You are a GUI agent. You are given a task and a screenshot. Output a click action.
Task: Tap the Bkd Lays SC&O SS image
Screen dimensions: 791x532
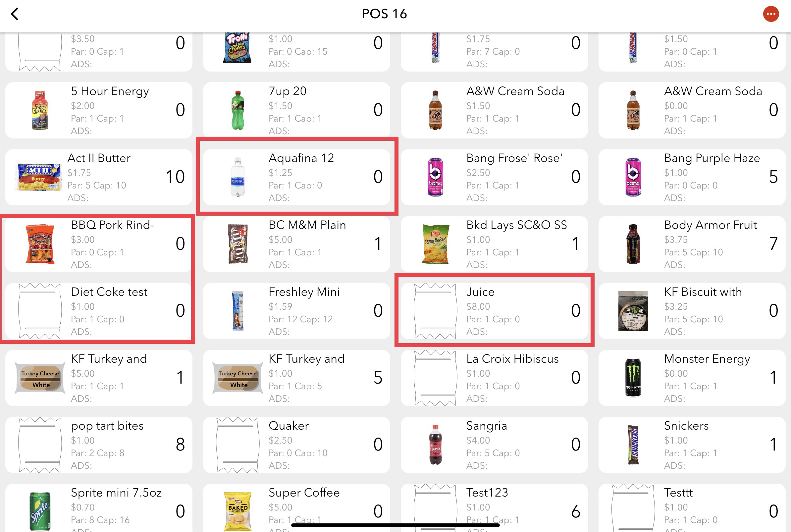click(436, 244)
